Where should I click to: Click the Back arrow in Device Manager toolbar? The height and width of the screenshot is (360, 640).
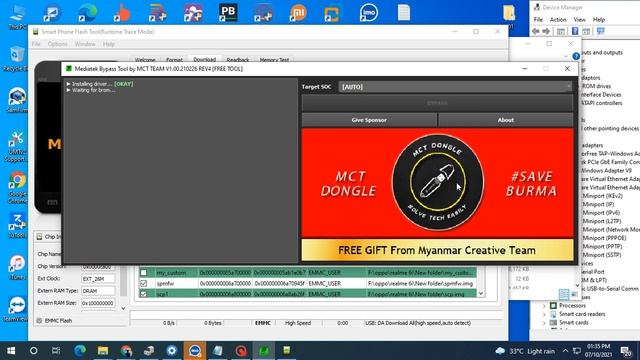tap(536, 31)
